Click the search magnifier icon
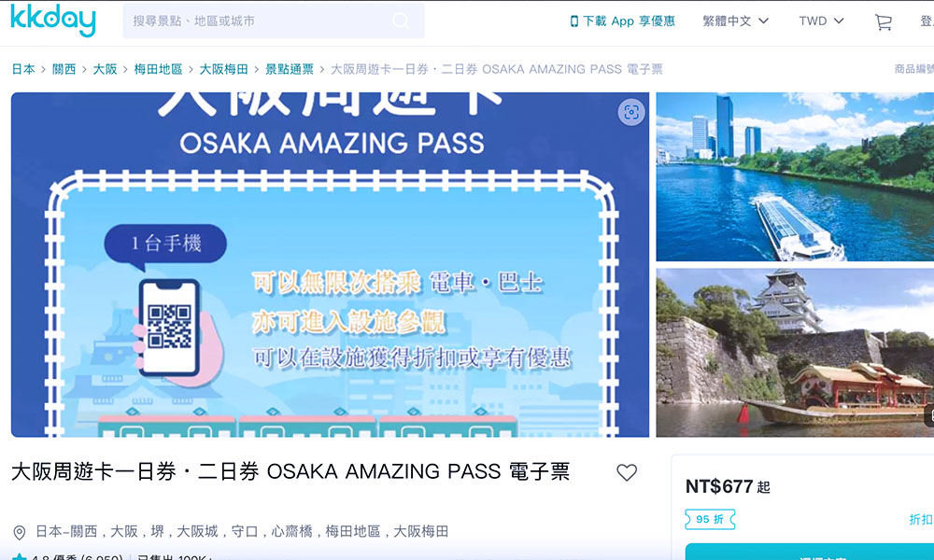Screen dimensions: 934x560 point(401,21)
